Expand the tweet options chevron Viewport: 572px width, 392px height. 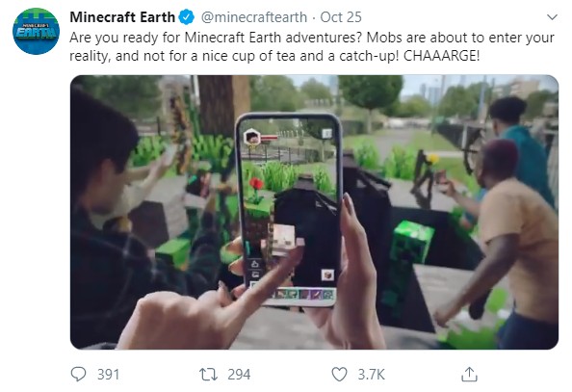(553, 17)
